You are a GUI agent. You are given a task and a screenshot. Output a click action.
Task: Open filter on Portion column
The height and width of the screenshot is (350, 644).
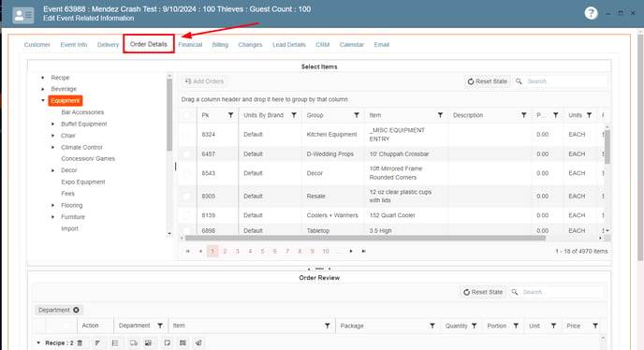[x=516, y=326]
